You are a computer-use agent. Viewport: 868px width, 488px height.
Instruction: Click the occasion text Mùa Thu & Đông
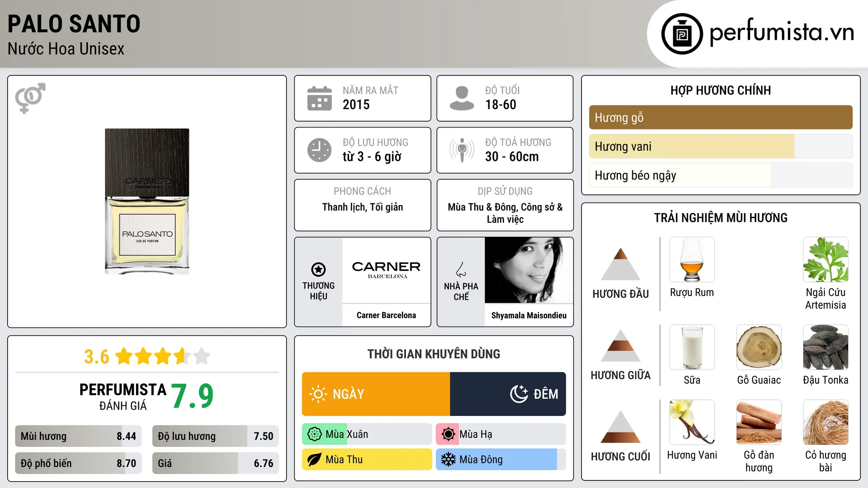(x=482, y=207)
